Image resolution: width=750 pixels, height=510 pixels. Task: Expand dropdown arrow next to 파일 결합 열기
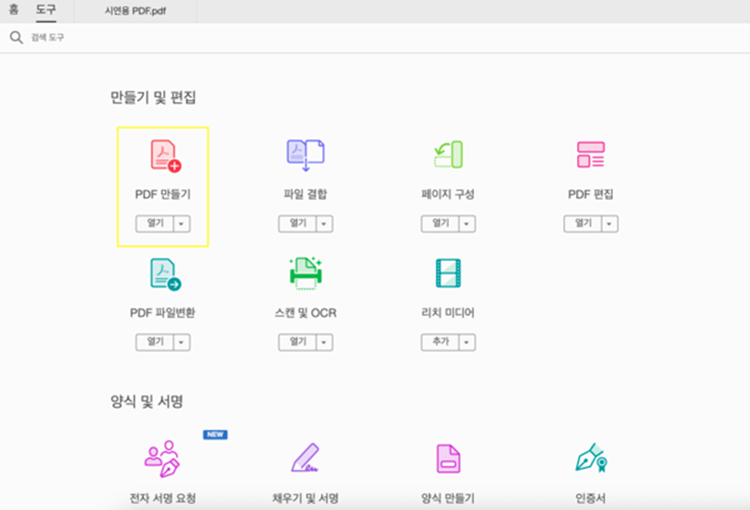tap(324, 223)
